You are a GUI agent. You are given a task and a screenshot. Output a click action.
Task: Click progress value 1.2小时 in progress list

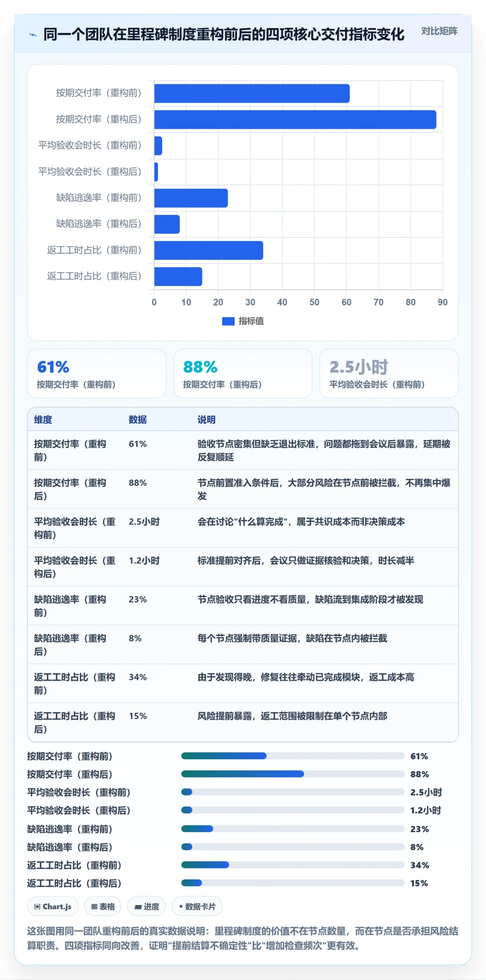pyautogui.click(x=425, y=810)
